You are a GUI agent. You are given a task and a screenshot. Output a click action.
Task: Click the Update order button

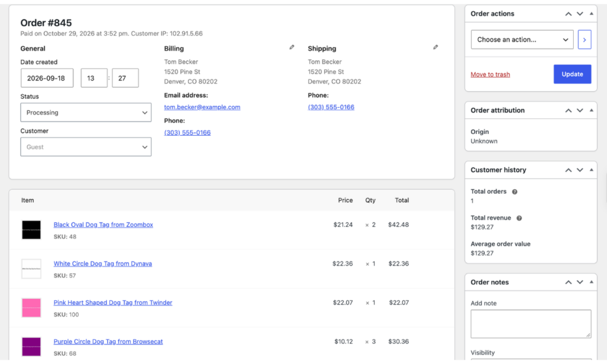click(572, 74)
